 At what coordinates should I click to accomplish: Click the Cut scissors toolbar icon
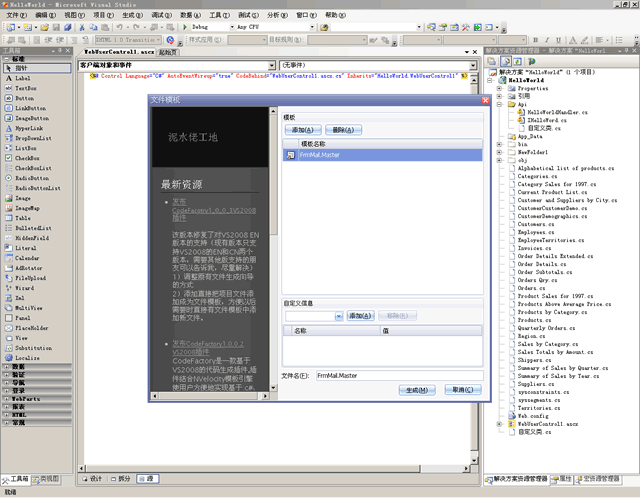point(82,27)
